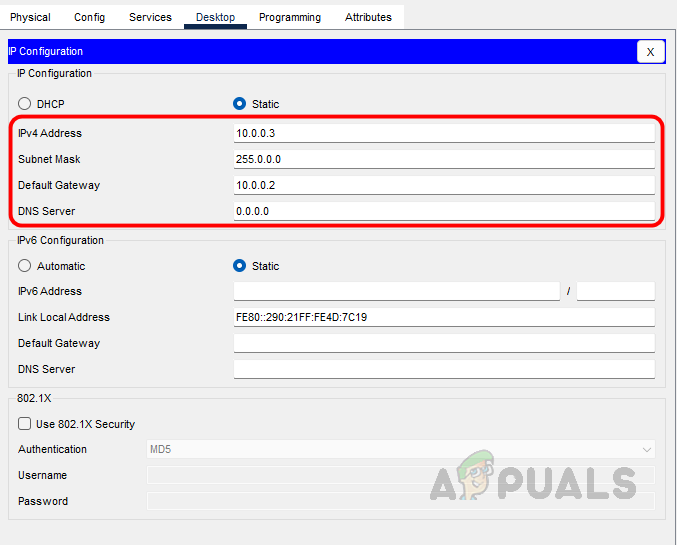Click the IPv6 prefix length field
The height and width of the screenshot is (545, 677).
(x=615, y=291)
